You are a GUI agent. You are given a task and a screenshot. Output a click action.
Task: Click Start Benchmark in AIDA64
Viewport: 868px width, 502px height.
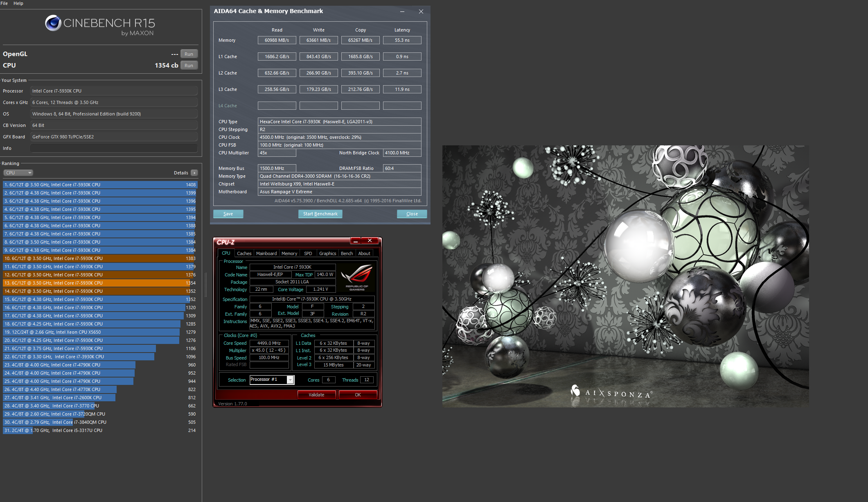[x=320, y=214]
